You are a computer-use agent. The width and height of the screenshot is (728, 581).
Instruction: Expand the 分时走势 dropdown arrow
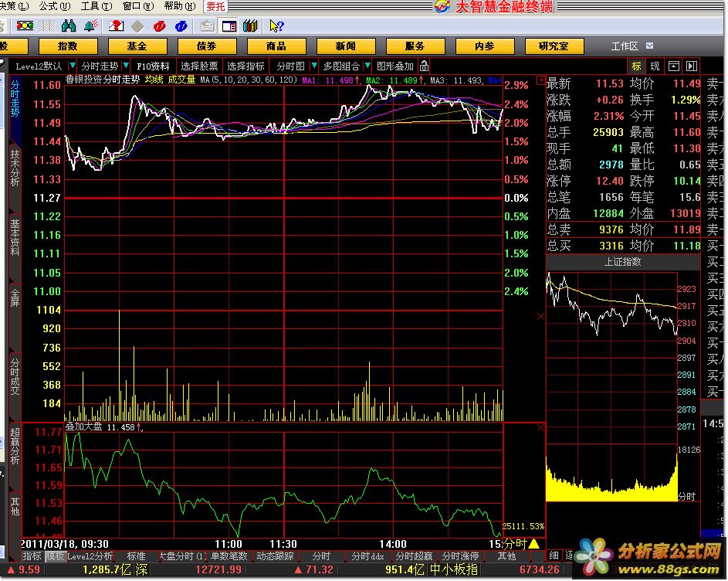point(125,66)
